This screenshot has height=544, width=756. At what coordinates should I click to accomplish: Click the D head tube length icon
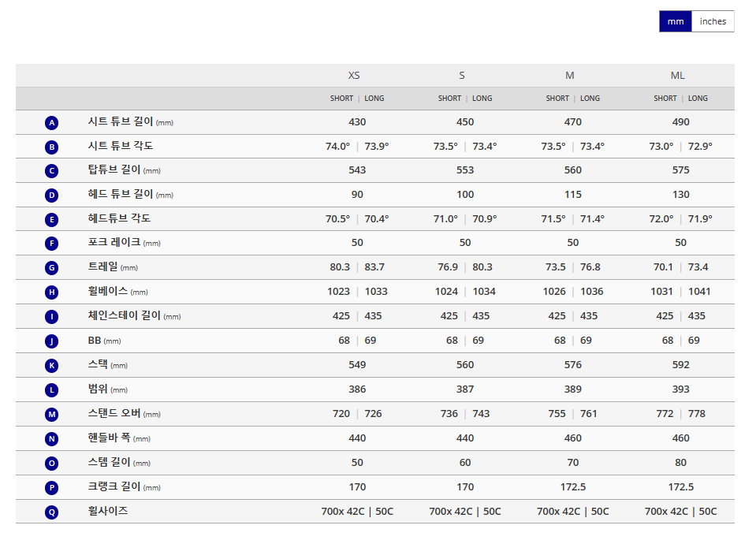click(51, 196)
